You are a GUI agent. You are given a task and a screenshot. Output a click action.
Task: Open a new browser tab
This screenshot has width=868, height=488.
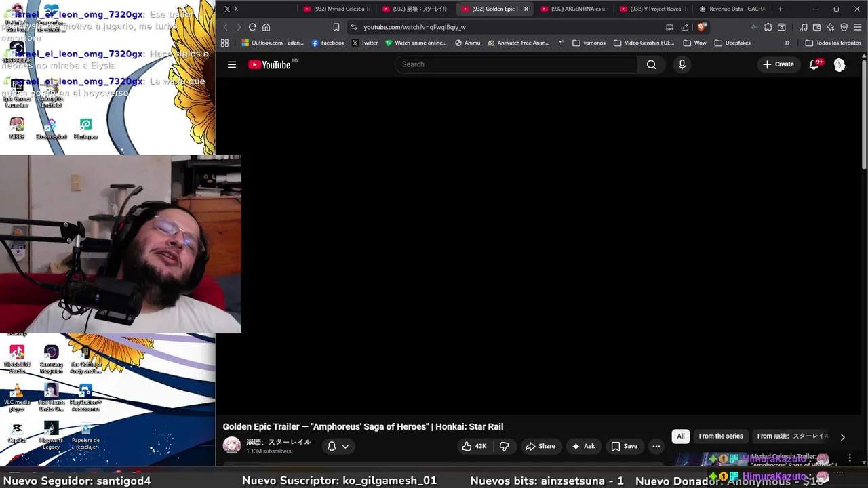point(780,9)
